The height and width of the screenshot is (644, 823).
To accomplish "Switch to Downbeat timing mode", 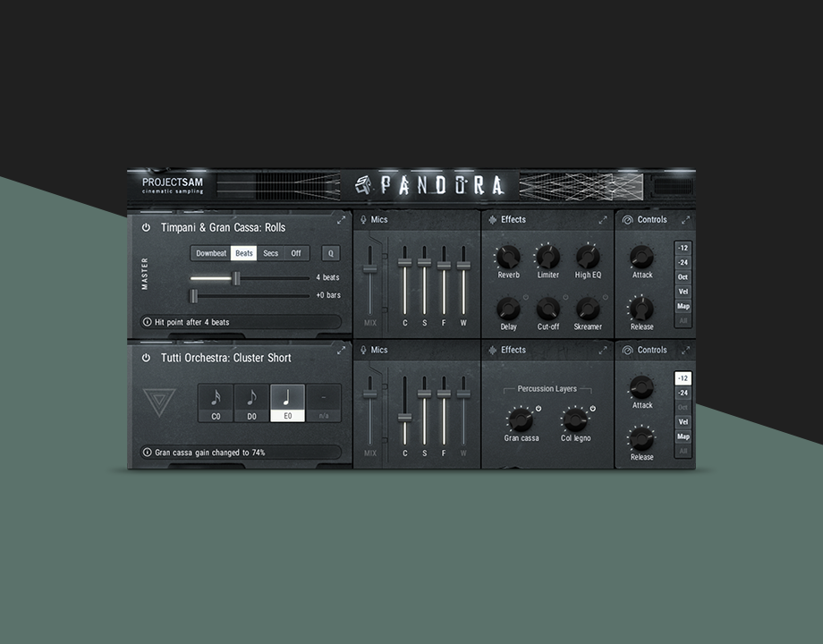I will tap(211, 253).
